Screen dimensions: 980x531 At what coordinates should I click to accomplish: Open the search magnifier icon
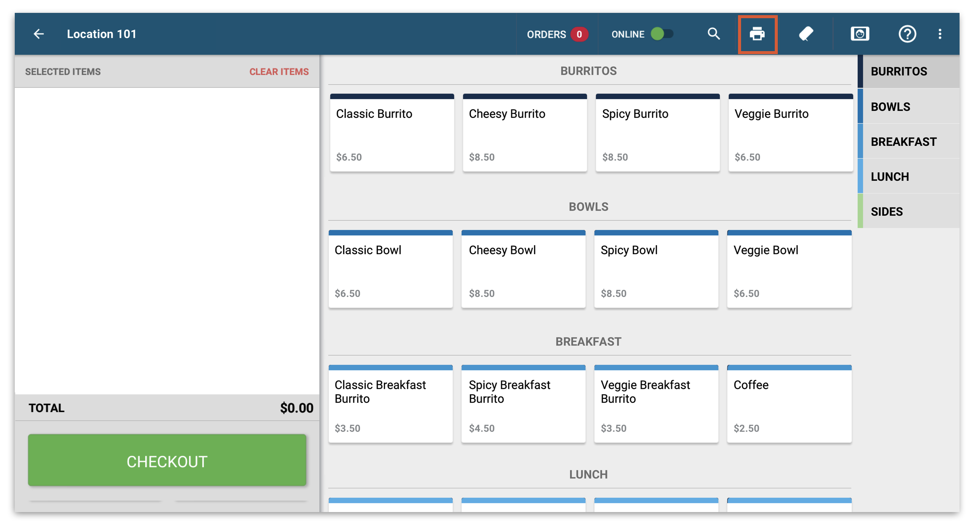click(714, 34)
